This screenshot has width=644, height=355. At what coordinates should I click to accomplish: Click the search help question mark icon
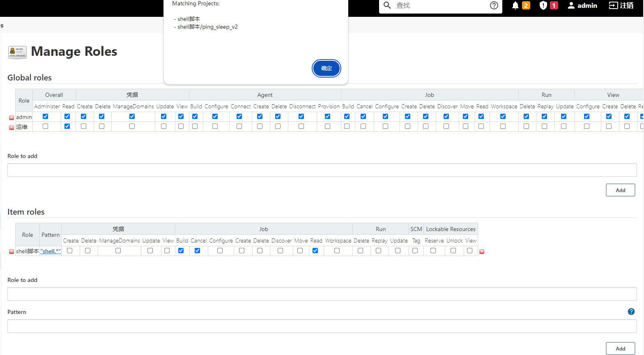coord(494,5)
